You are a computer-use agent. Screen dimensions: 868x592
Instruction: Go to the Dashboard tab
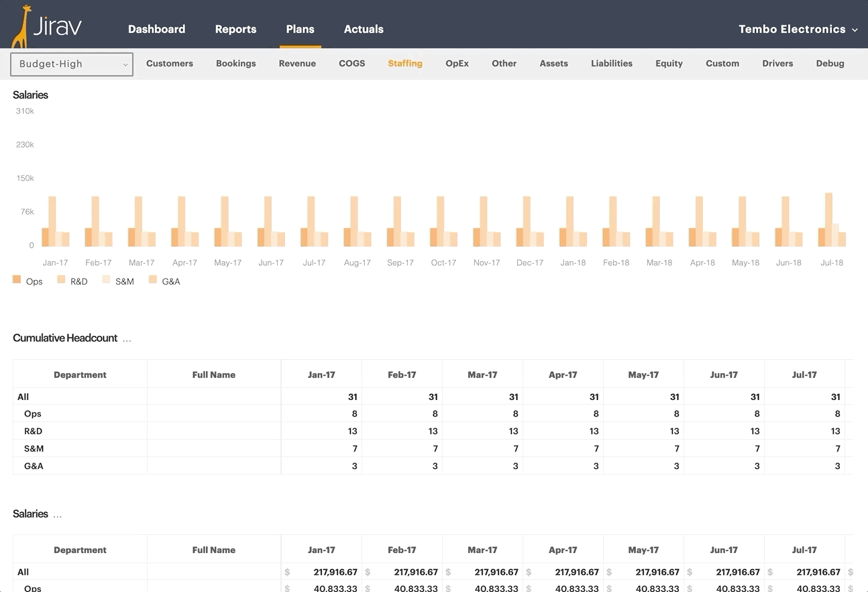pyautogui.click(x=156, y=30)
